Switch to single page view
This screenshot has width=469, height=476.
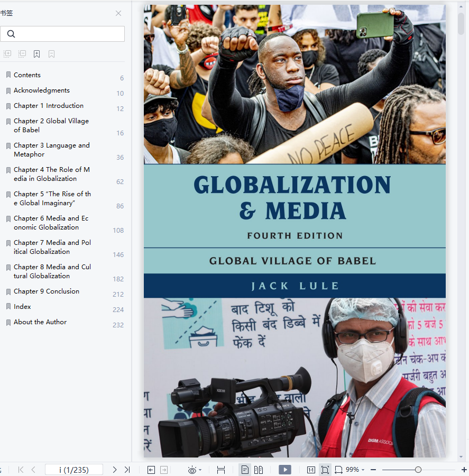(x=245, y=470)
